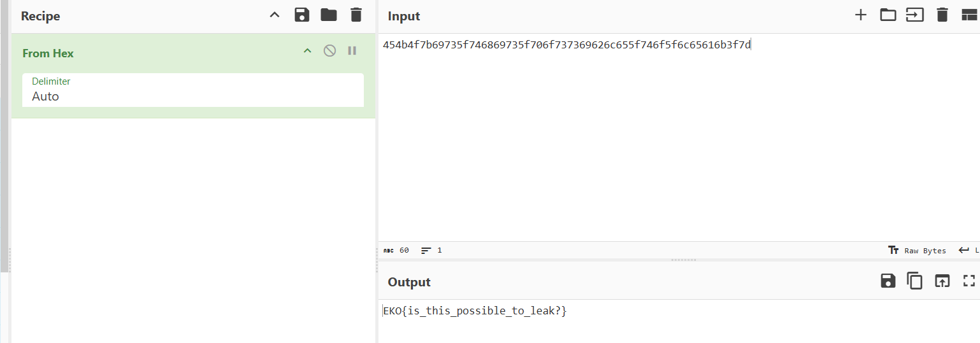Save output to file
The width and height of the screenshot is (980, 343).
[x=888, y=281]
